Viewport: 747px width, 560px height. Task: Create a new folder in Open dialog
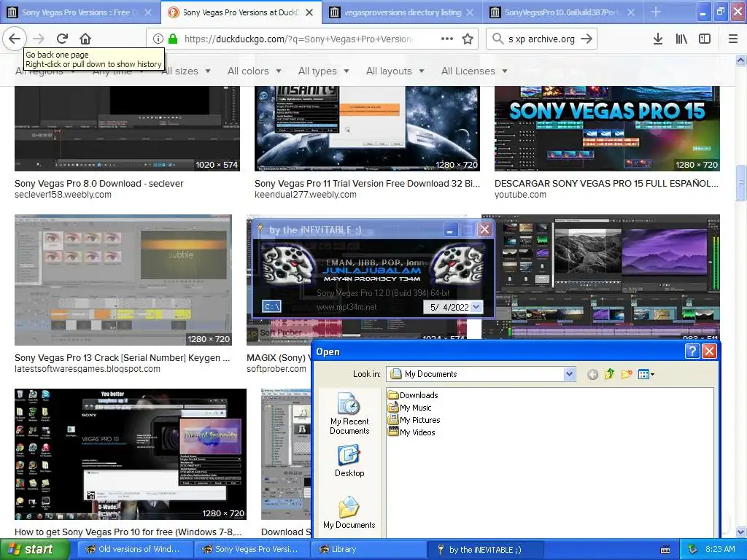tap(627, 374)
